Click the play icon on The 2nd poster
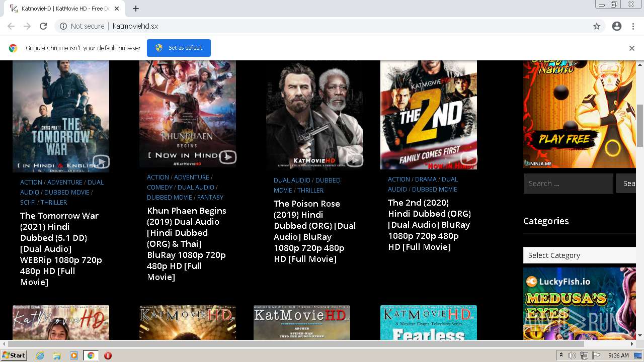This screenshot has width=644, height=362. pyautogui.click(x=469, y=159)
